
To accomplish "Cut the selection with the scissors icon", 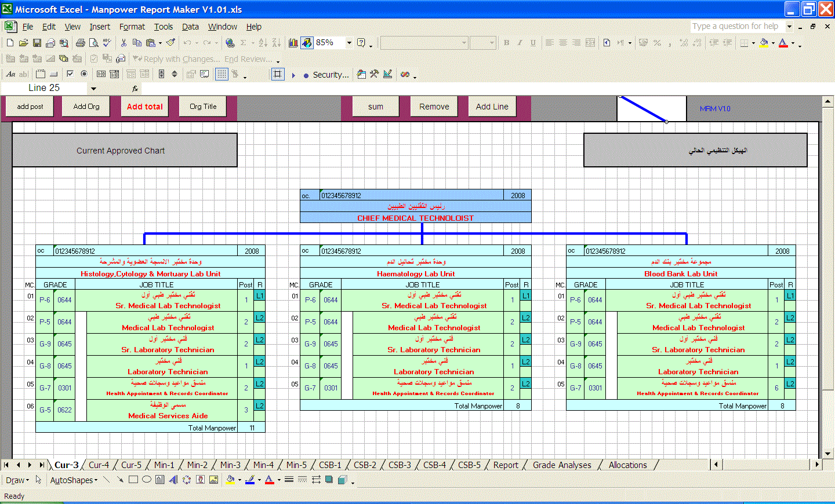I will pyautogui.click(x=124, y=43).
